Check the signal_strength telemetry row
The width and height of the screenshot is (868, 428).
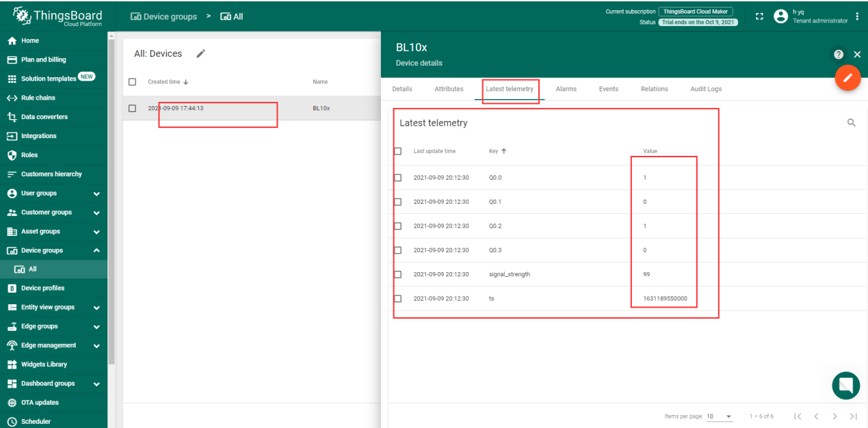pos(397,274)
